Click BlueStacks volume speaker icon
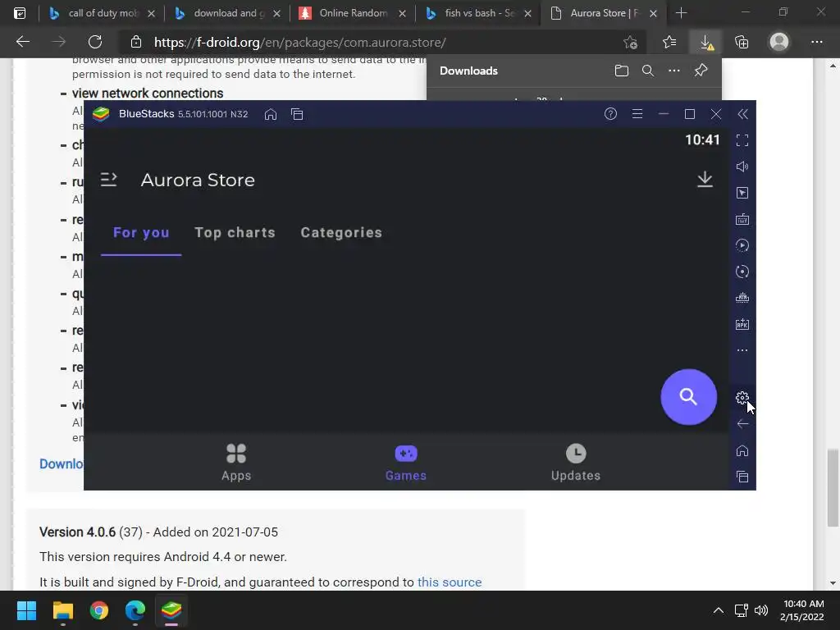 (742, 167)
